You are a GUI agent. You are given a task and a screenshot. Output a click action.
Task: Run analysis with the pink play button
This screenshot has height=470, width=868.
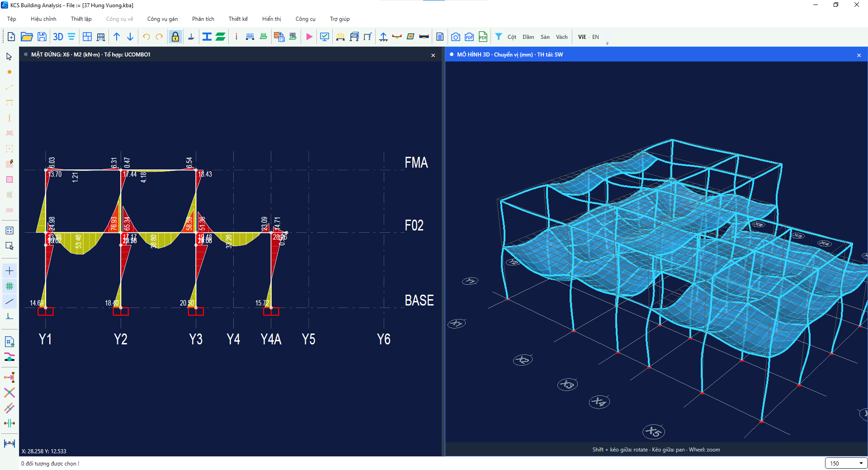[x=309, y=37]
